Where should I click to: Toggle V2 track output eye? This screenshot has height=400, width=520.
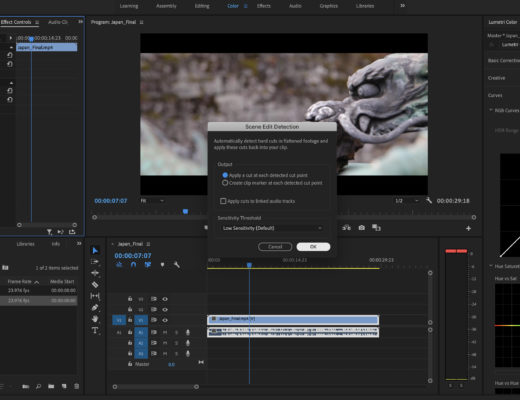(x=165, y=309)
